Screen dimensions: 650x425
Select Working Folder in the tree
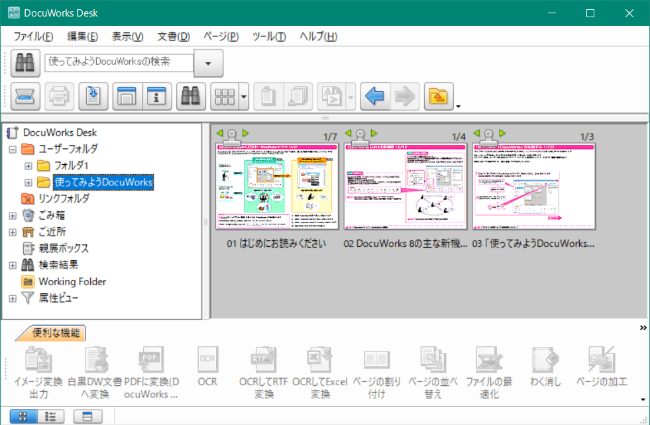click(x=72, y=282)
